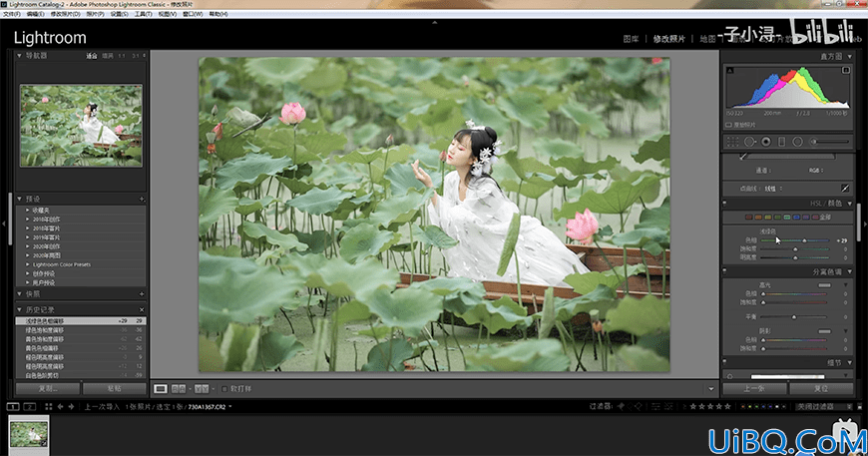Screen dimensions: 868x456
Task: Switch to the Map module tab
Action: [707, 39]
